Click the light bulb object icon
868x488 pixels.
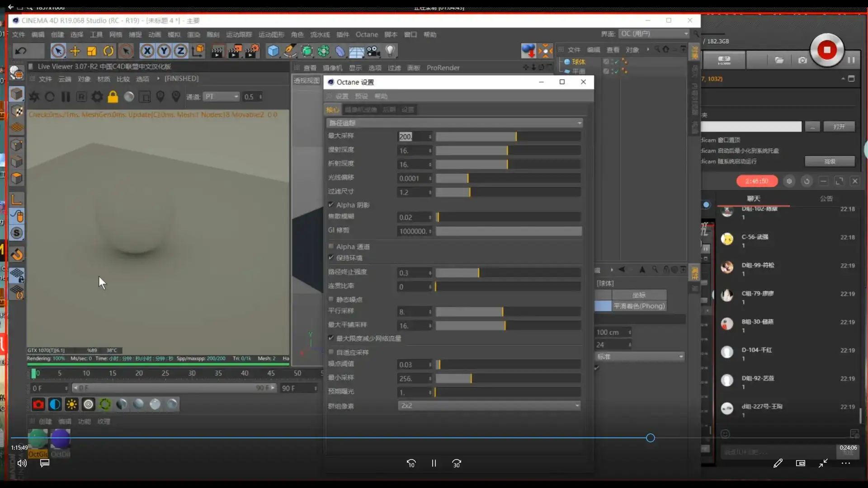(390, 51)
